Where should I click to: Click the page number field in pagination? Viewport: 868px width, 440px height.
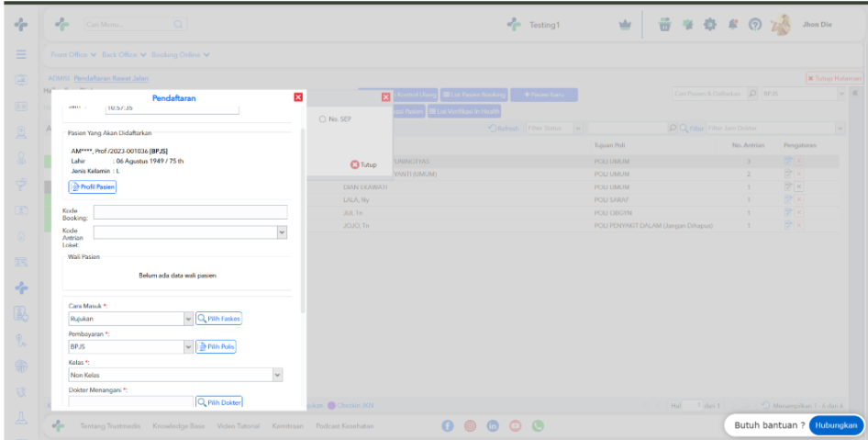pyautogui.click(x=692, y=406)
